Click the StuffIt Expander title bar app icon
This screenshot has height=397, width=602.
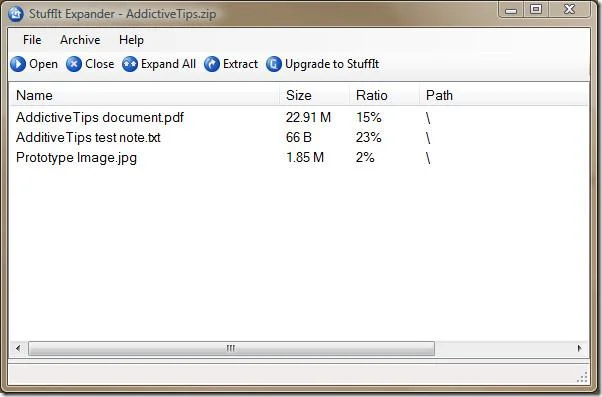click(16, 13)
